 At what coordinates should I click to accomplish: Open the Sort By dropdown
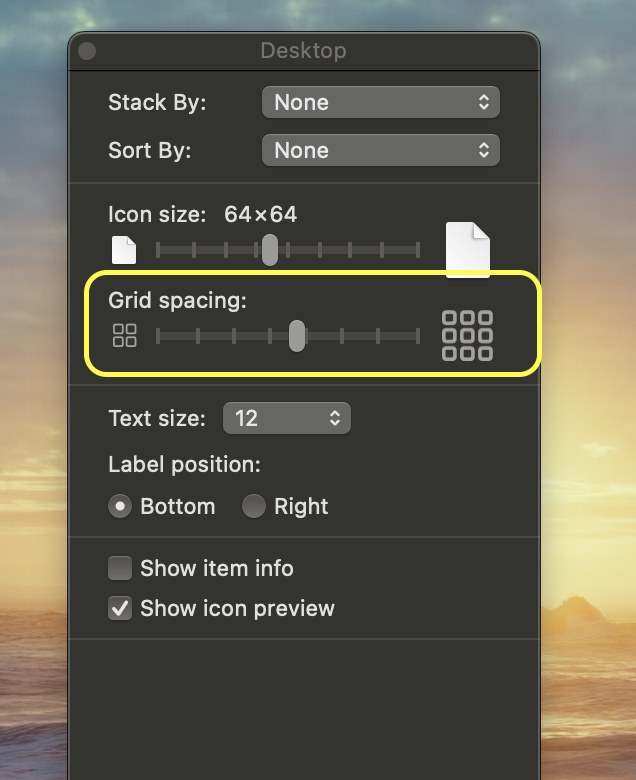pyautogui.click(x=380, y=150)
